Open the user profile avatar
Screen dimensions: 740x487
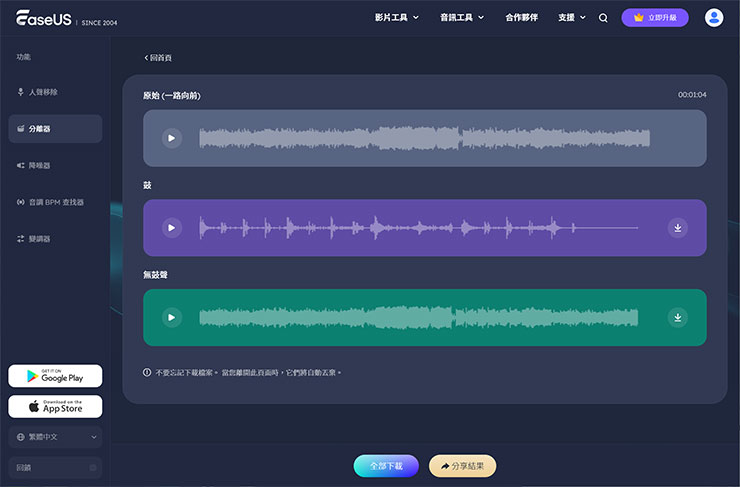(713, 18)
